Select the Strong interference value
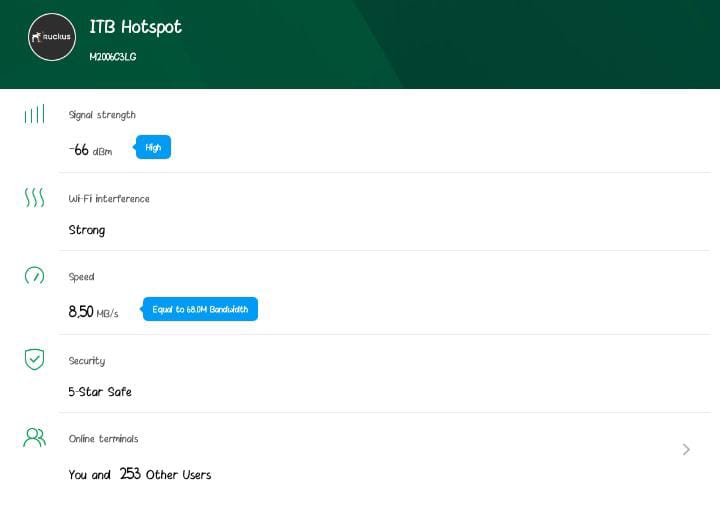Screen dimensions: 720x514 [87, 230]
